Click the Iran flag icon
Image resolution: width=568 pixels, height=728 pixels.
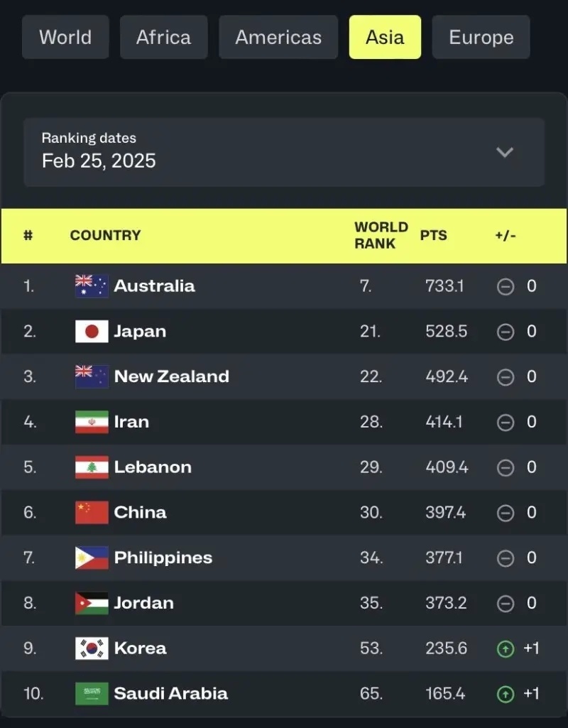(x=92, y=422)
